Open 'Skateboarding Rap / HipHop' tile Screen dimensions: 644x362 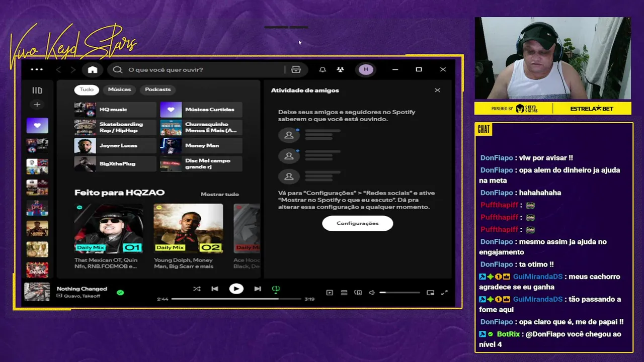pos(115,128)
